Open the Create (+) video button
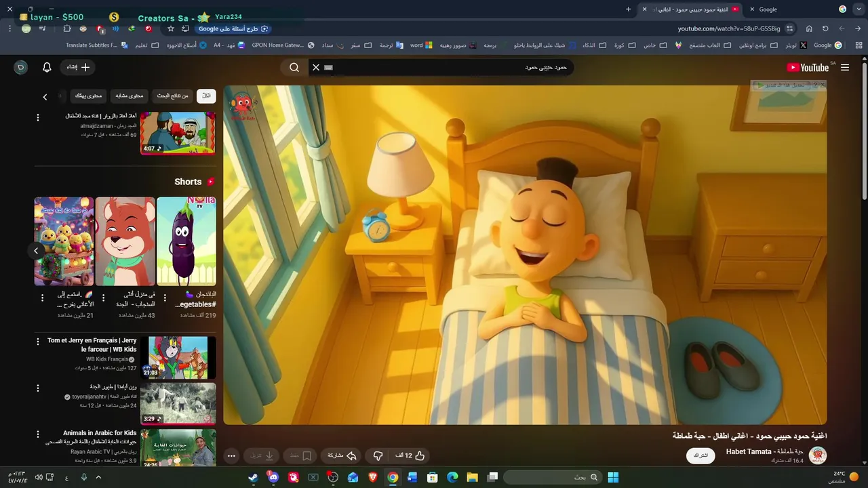Image resolution: width=868 pixels, height=488 pixels. (x=77, y=67)
